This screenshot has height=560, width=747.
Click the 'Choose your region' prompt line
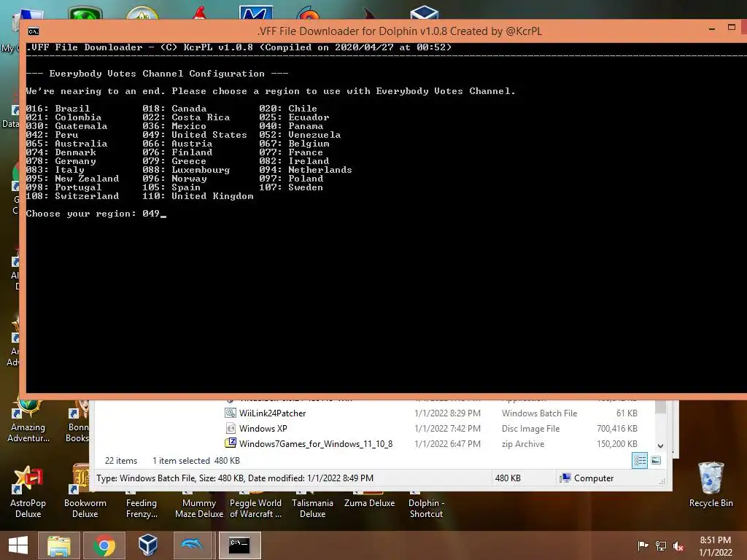(96, 214)
